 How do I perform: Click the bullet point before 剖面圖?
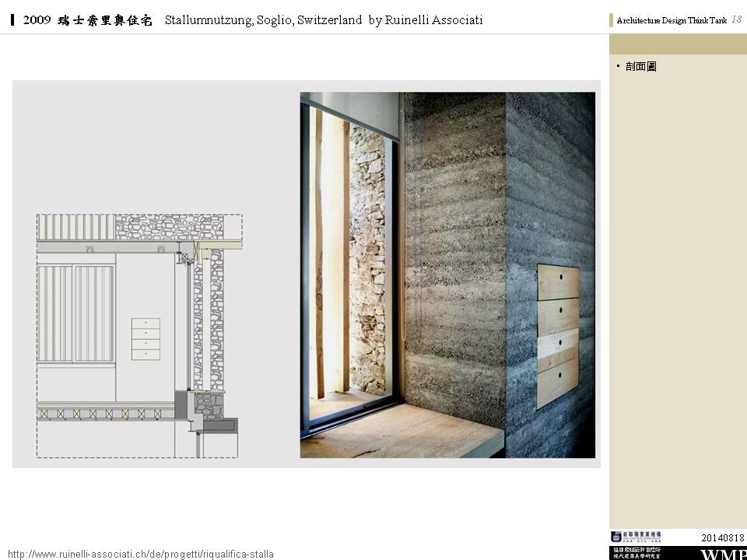(x=619, y=65)
